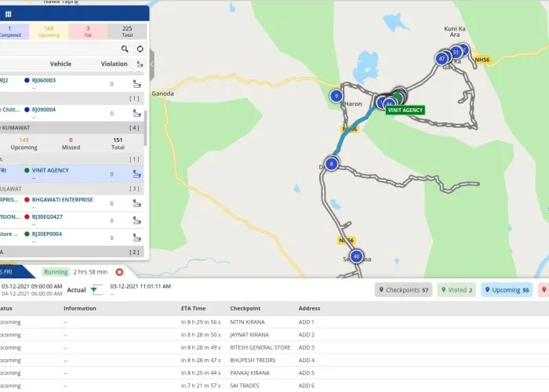Refresh the vehicle list
The image size is (549, 392).
coord(139,49)
